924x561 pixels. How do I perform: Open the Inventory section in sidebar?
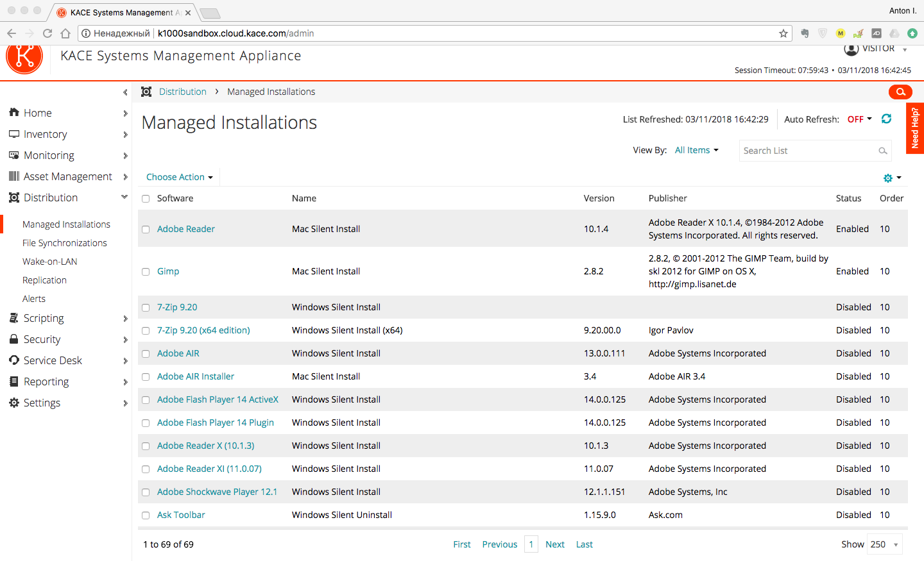pos(45,134)
